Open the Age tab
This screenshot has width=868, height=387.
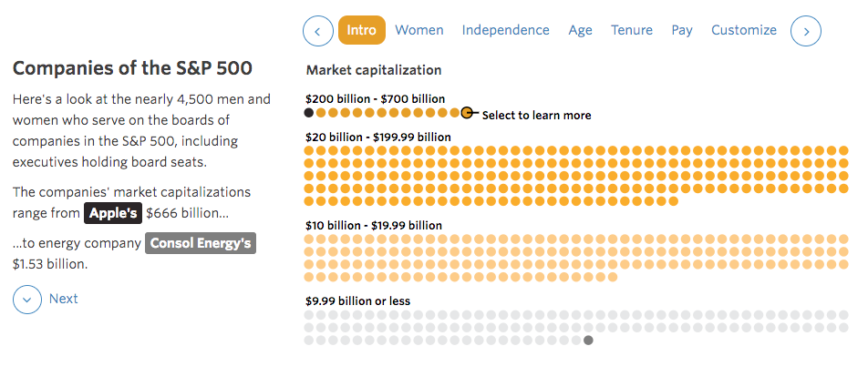(x=581, y=30)
